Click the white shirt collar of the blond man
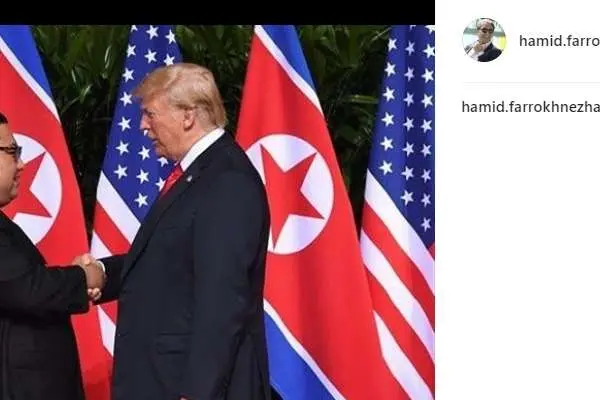Screen dimensions: 600x400 202,147
